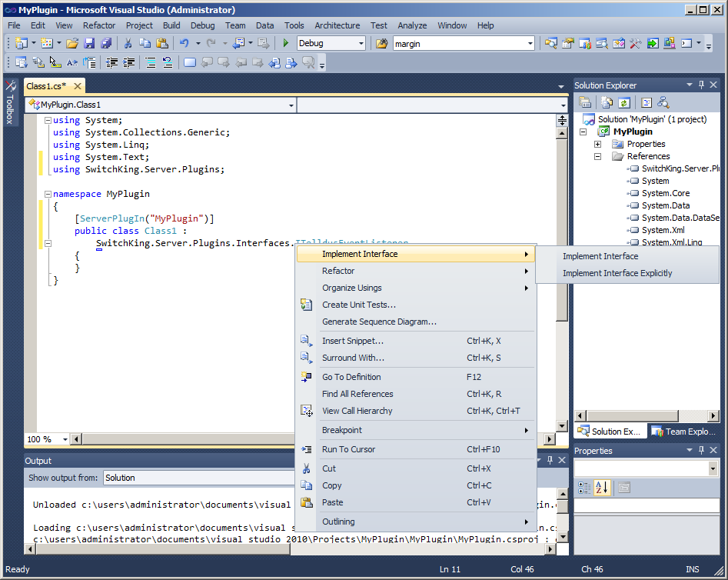Click 'Create Unit Tests...' in the context menu
The height and width of the screenshot is (580, 728).
click(x=416, y=305)
